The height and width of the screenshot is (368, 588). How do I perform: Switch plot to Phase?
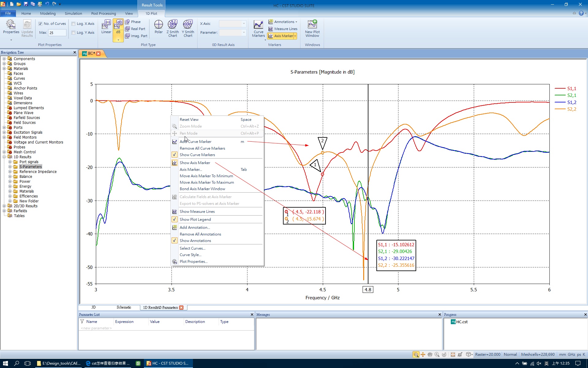(133, 22)
